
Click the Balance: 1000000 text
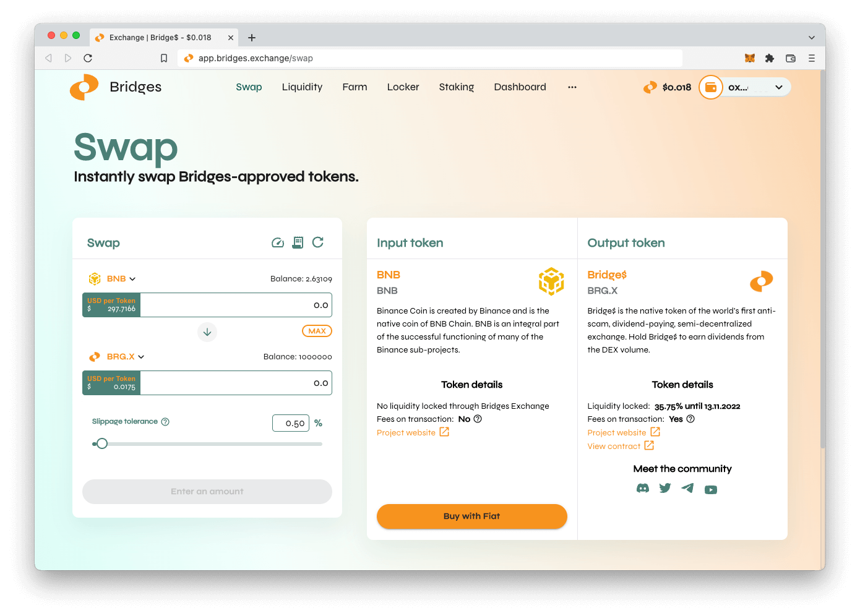tap(298, 357)
